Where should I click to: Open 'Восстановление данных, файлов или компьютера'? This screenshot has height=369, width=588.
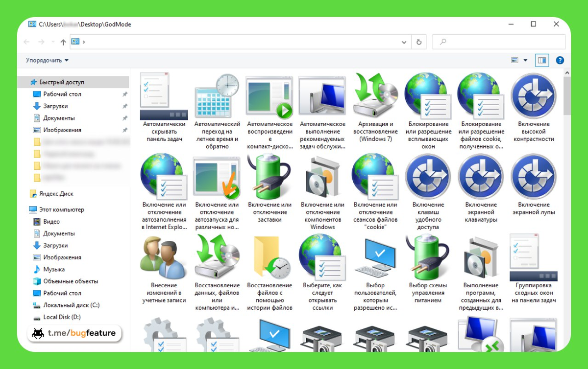217,273
